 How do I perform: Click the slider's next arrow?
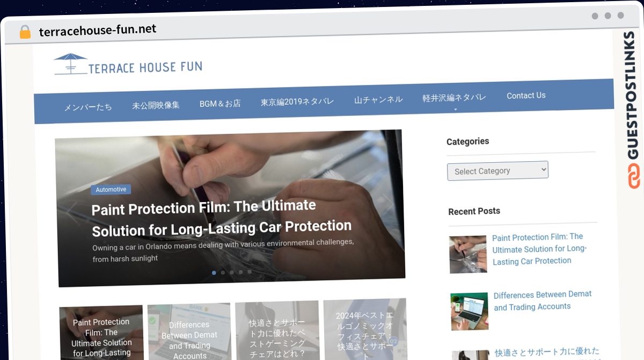[x=388, y=205]
